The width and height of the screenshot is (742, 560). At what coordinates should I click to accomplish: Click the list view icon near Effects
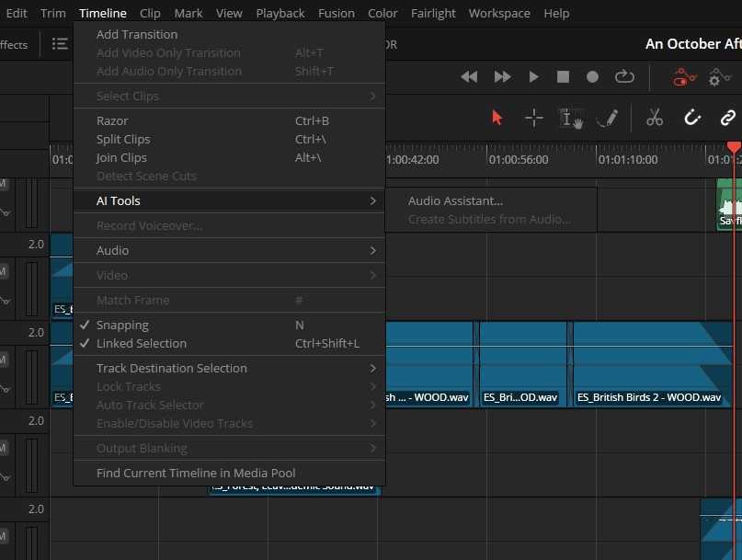coord(60,44)
